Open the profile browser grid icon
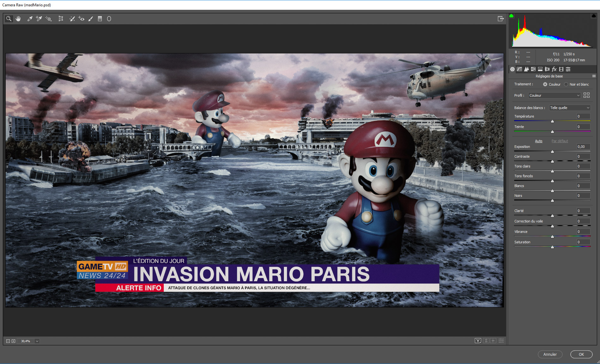Image resolution: width=600 pixels, height=364 pixels. pyautogui.click(x=587, y=95)
